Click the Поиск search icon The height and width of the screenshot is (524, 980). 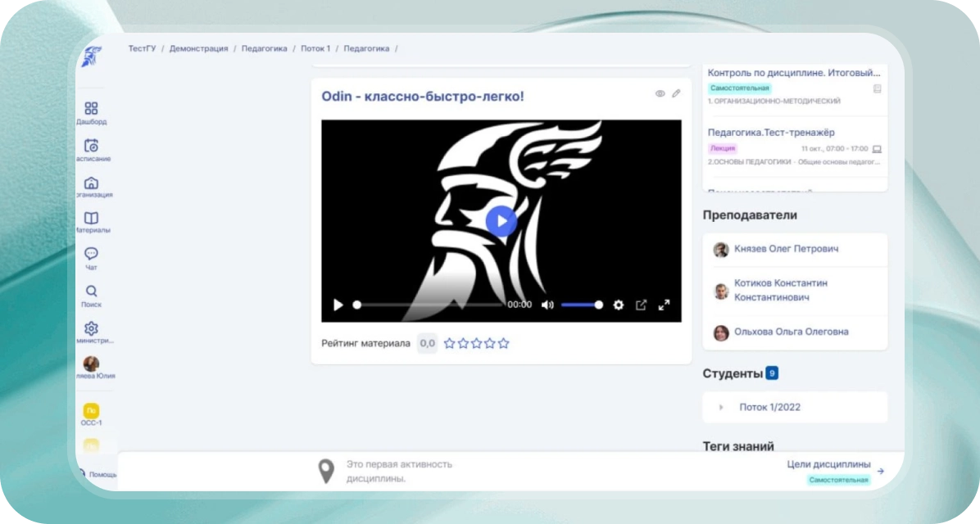coord(91,291)
